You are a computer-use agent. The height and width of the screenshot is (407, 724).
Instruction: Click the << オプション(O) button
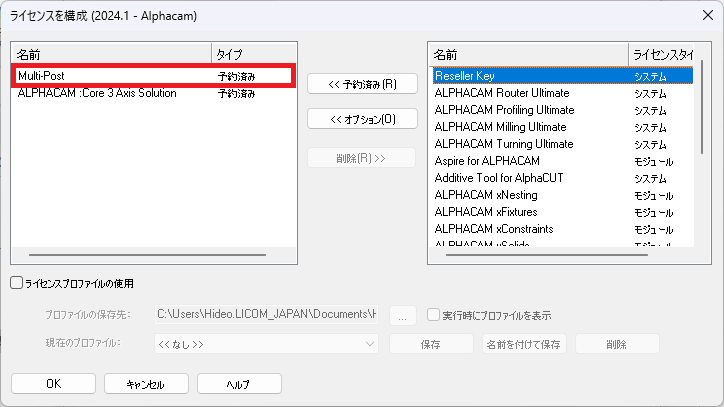click(x=362, y=119)
